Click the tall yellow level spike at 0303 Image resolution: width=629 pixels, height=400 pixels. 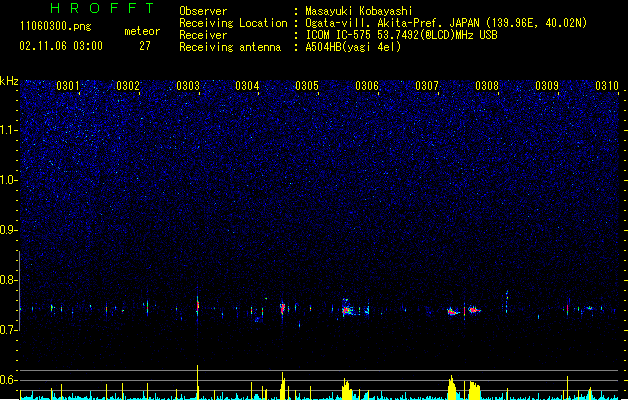pyautogui.click(x=197, y=382)
